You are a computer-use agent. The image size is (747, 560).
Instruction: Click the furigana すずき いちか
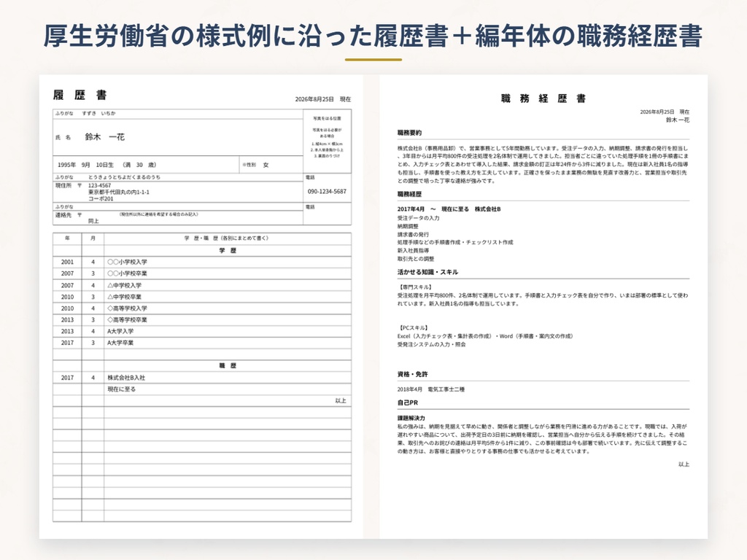(x=98, y=113)
